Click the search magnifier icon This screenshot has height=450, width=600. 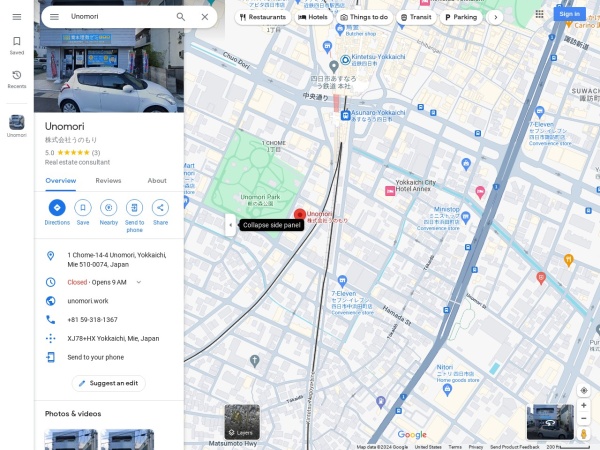181,17
